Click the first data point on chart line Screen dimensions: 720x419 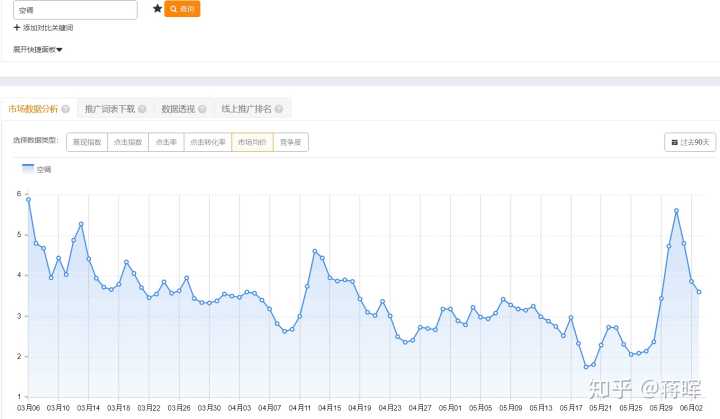pyautogui.click(x=28, y=199)
